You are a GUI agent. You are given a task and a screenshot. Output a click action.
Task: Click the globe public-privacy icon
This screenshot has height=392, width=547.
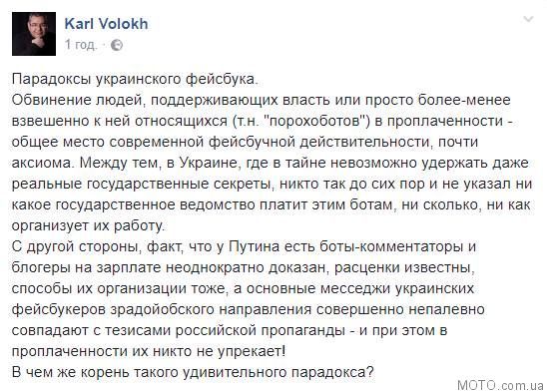coord(117,45)
